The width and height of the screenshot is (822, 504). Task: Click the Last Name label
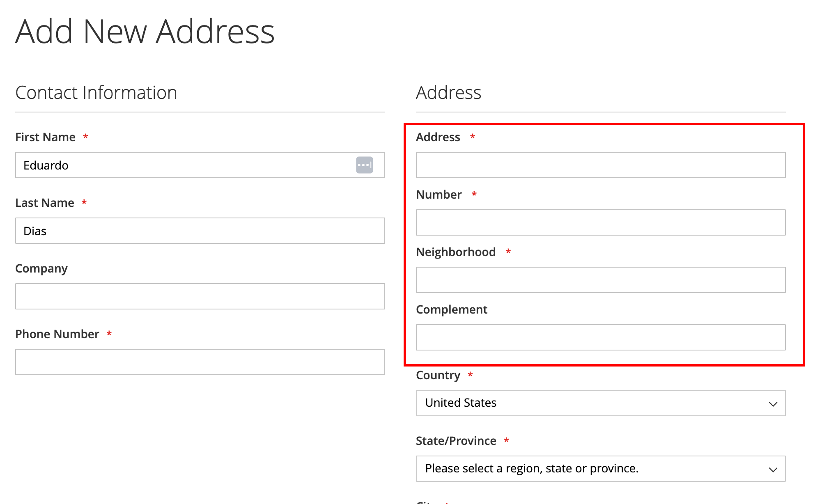click(45, 203)
